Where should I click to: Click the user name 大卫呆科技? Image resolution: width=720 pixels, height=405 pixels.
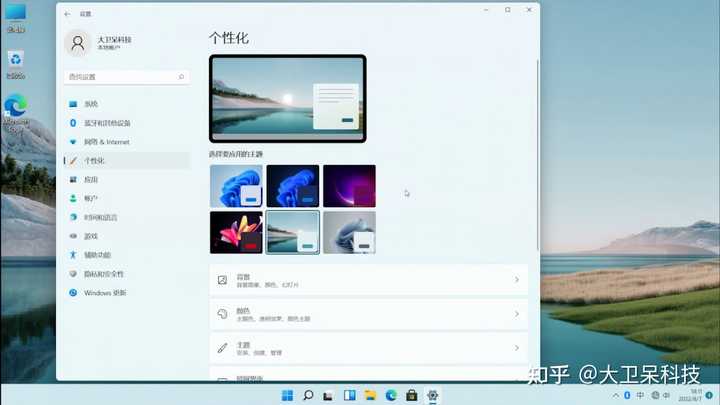click(x=114, y=39)
